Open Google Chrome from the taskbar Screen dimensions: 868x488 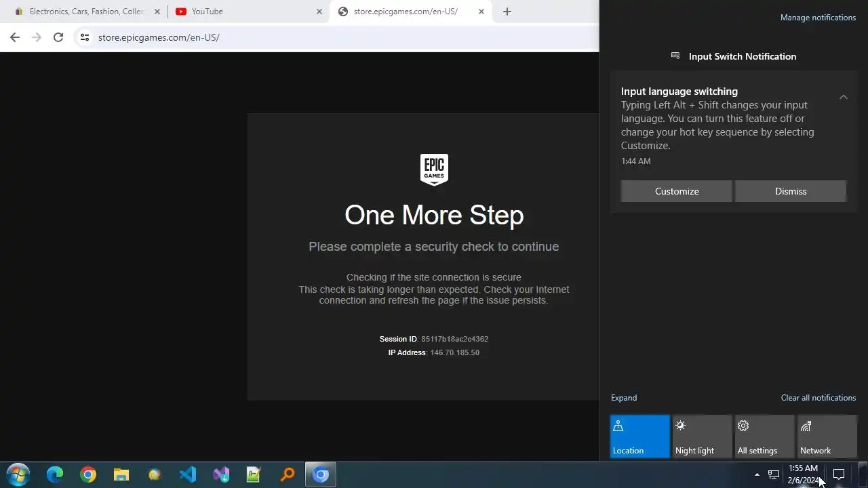coord(88,474)
